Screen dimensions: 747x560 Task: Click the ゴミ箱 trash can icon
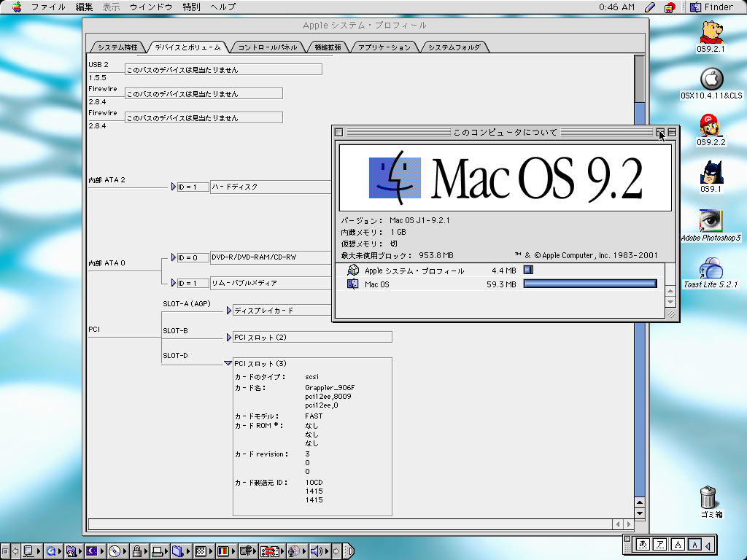tap(709, 497)
